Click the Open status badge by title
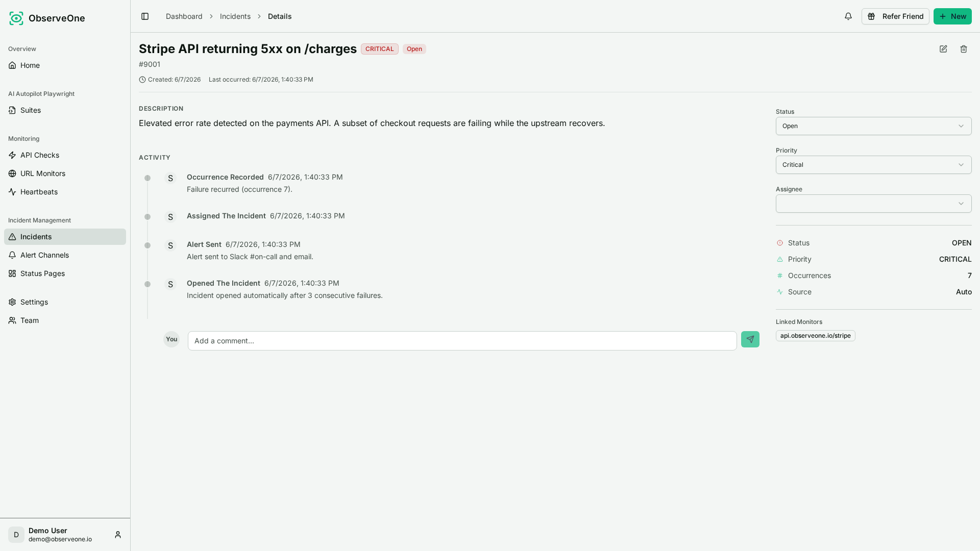This screenshot has height=551, width=980. pos(414,49)
